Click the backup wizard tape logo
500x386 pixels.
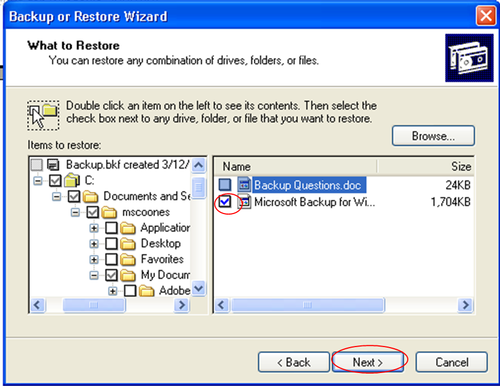click(469, 58)
